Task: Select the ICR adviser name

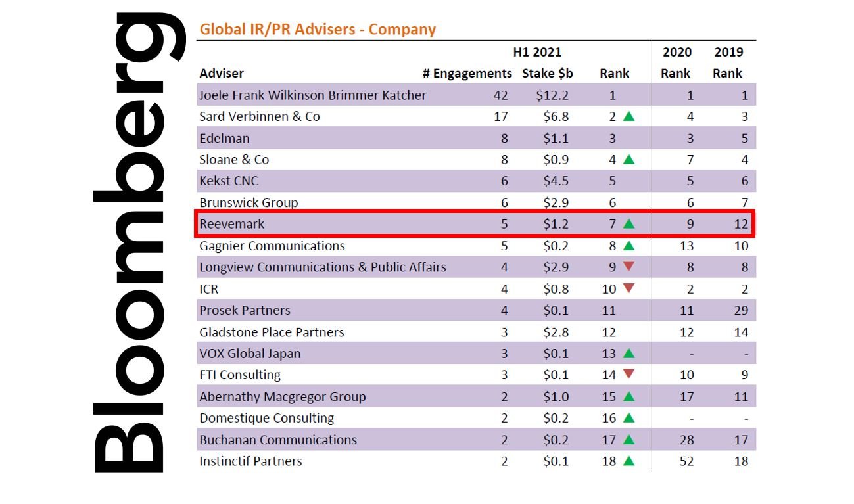Action: point(208,288)
